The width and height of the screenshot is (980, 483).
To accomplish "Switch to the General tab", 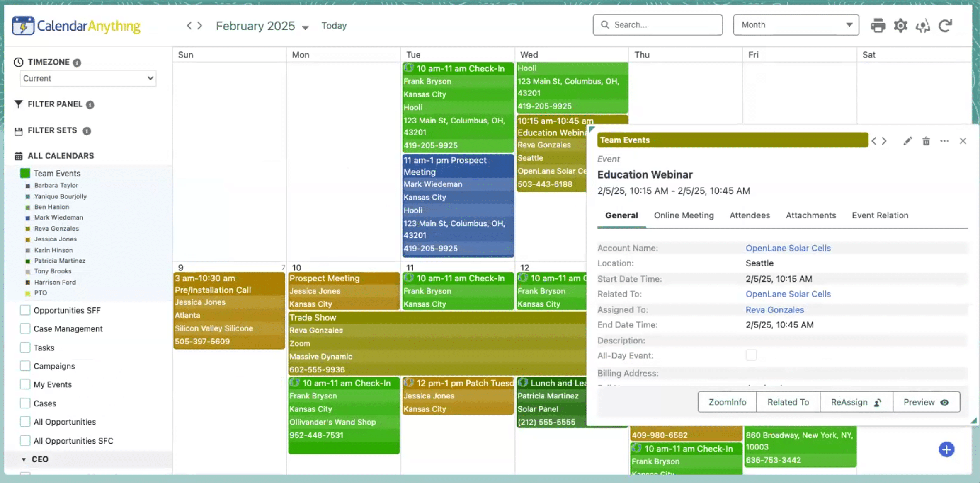I will [621, 215].
